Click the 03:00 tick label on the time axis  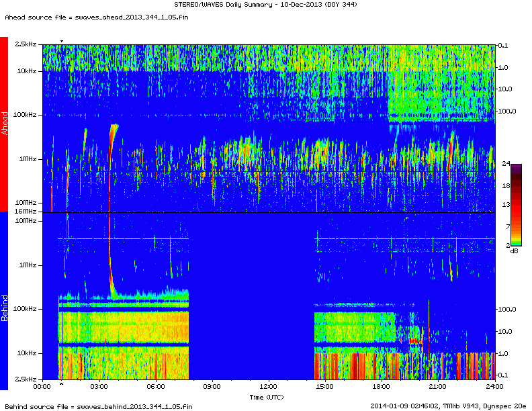[x=99, y=387]
